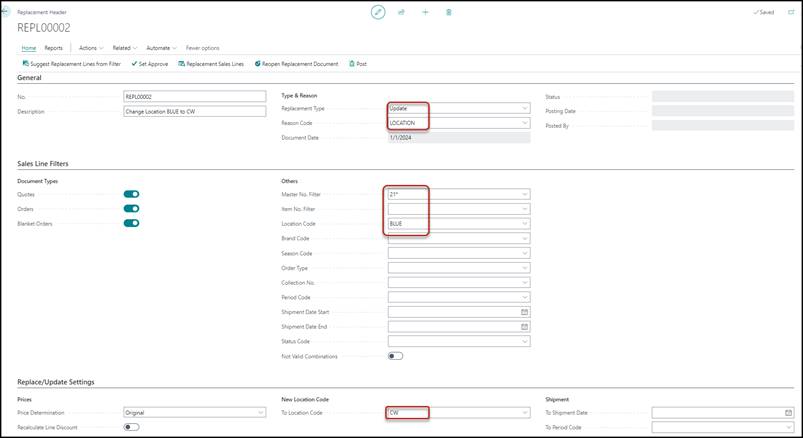Open Replacement Sales Lines
Screen dimensions: 803x438
[211, 64]
